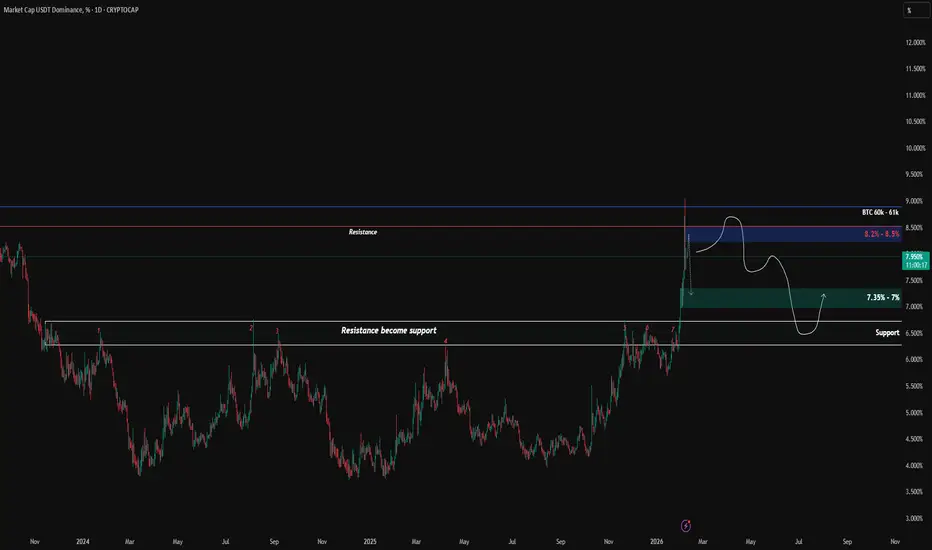Click the 2026 year label on time axis
This screenshot has height=550, width=932.
pos(657,542)
